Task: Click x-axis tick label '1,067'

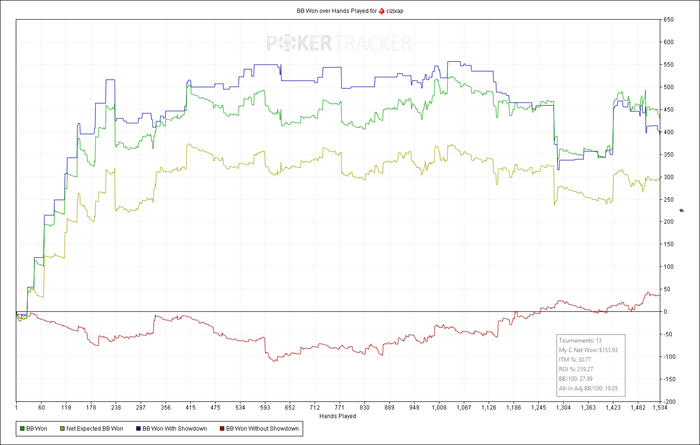Action: [x=464, y=408]
